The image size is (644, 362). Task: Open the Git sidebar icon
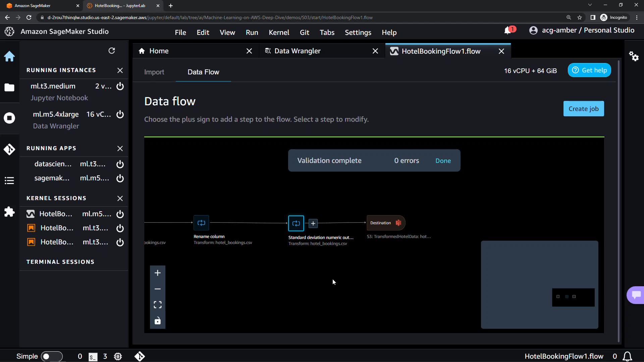(x=9, y=149)
